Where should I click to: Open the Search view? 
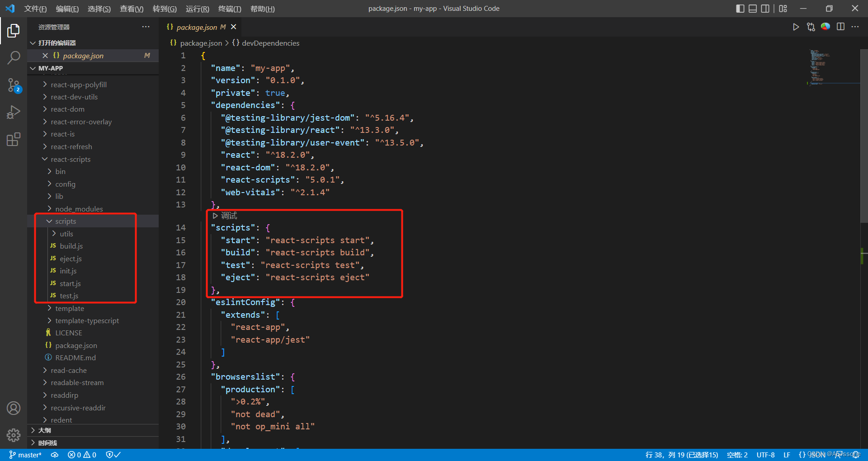pyautogui.click(x=14, y=58)
